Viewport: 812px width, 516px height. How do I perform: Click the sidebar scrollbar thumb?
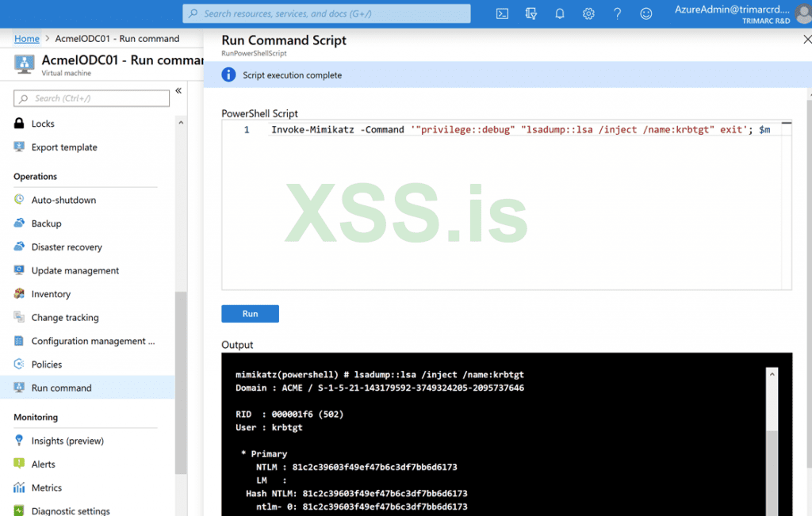[x=181, y=383]
